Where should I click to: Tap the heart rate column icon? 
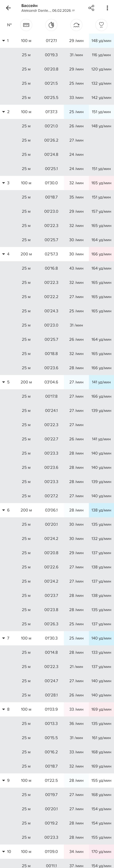tap(101, 25)
